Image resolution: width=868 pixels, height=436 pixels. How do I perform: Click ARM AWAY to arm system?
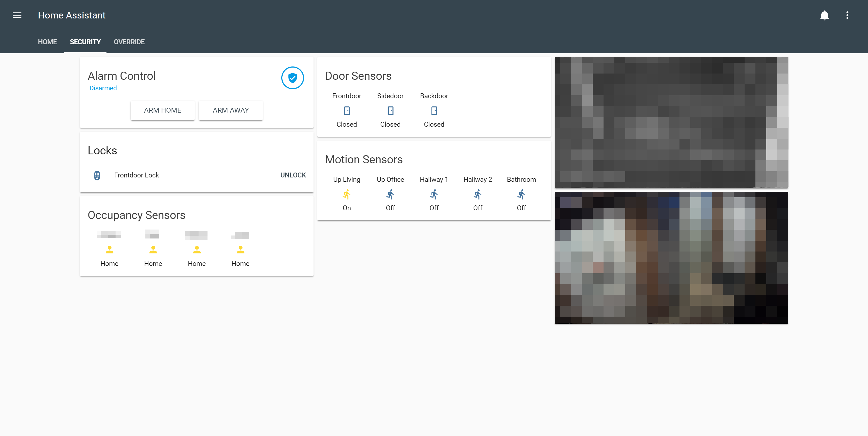[231, 110]
